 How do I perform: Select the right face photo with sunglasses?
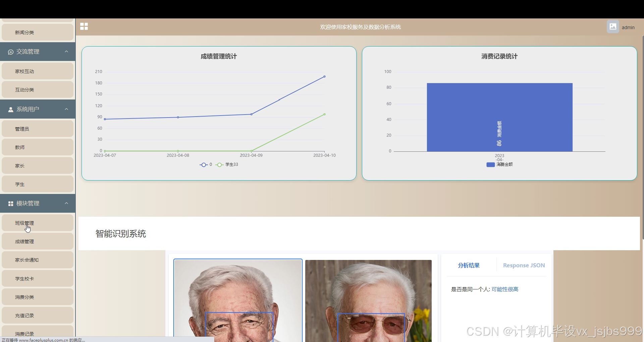click(368, 301)
